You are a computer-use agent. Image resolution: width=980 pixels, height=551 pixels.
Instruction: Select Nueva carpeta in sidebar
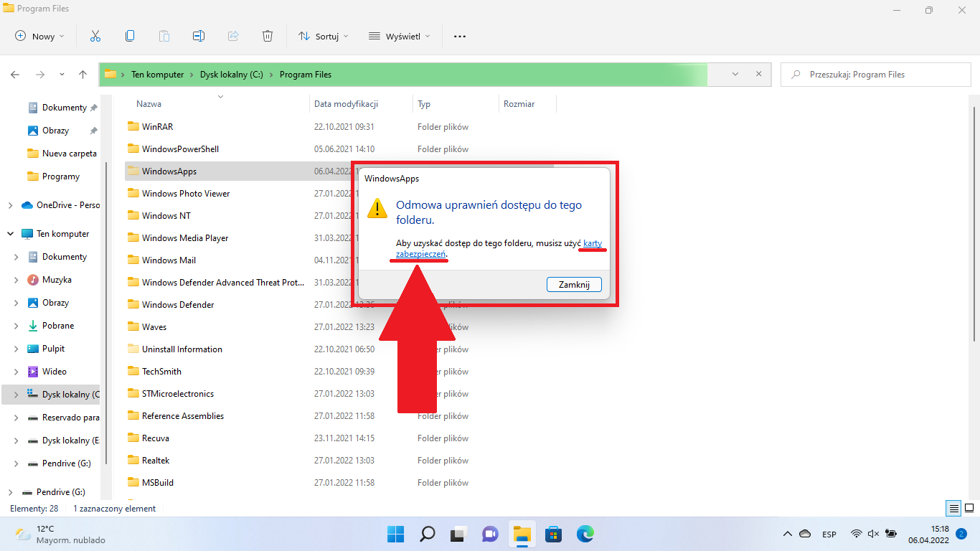pyautogui.click(x=62, y=154)
